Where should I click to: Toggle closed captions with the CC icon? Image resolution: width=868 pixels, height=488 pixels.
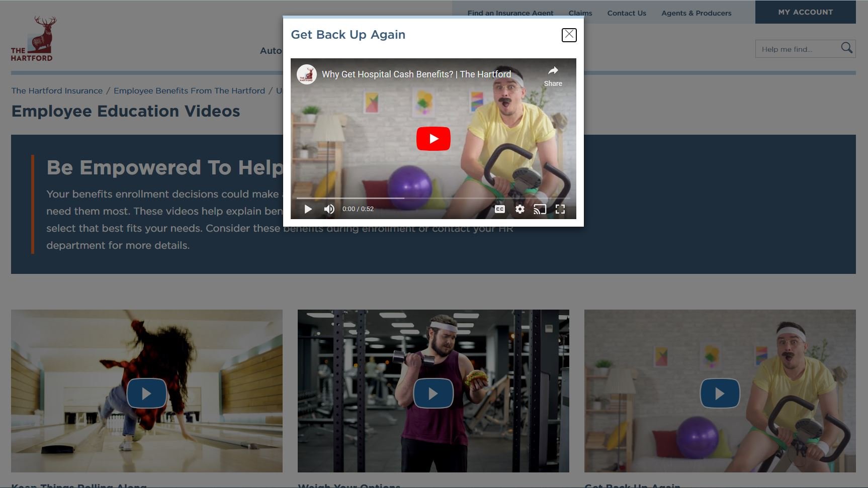pyautogui.click(x=499, y=209)
